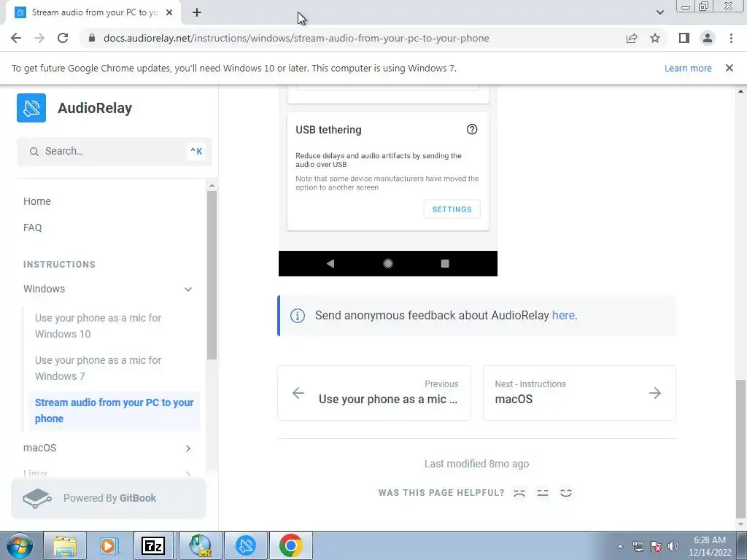747x560 pixels.
Task: Open Windows Explorer from taskbar
Action: tap(65, 545)
